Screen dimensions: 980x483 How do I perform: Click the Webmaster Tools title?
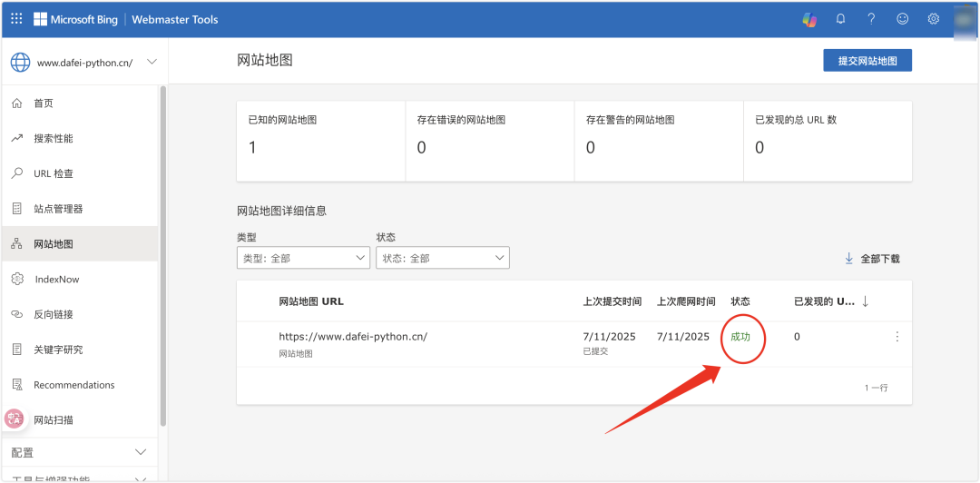click(175, 19)
